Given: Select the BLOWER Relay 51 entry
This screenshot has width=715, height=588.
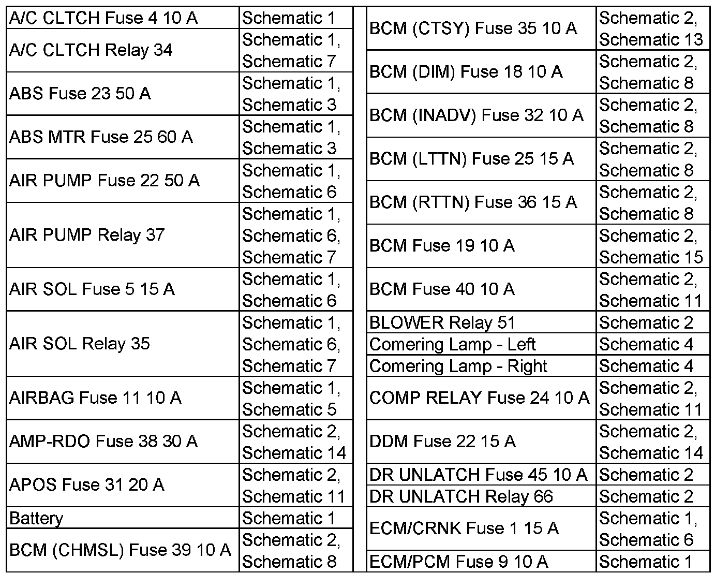Looking at the screenshot, I should coord(442,323).
